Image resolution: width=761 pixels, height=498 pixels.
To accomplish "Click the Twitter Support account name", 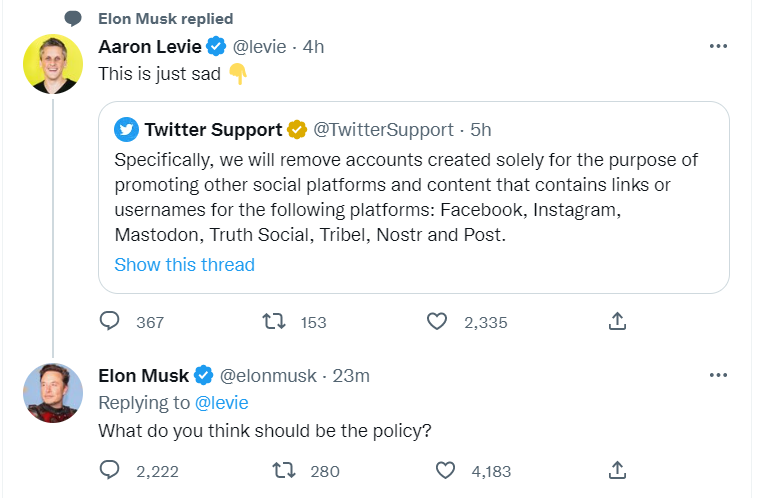I will click(213, 129).
